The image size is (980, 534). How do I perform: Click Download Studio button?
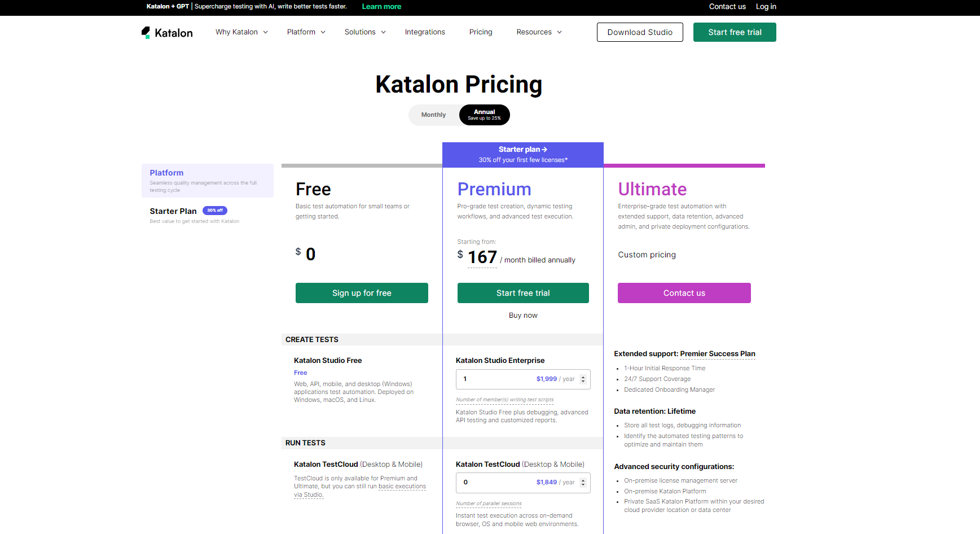coord(640,32)
